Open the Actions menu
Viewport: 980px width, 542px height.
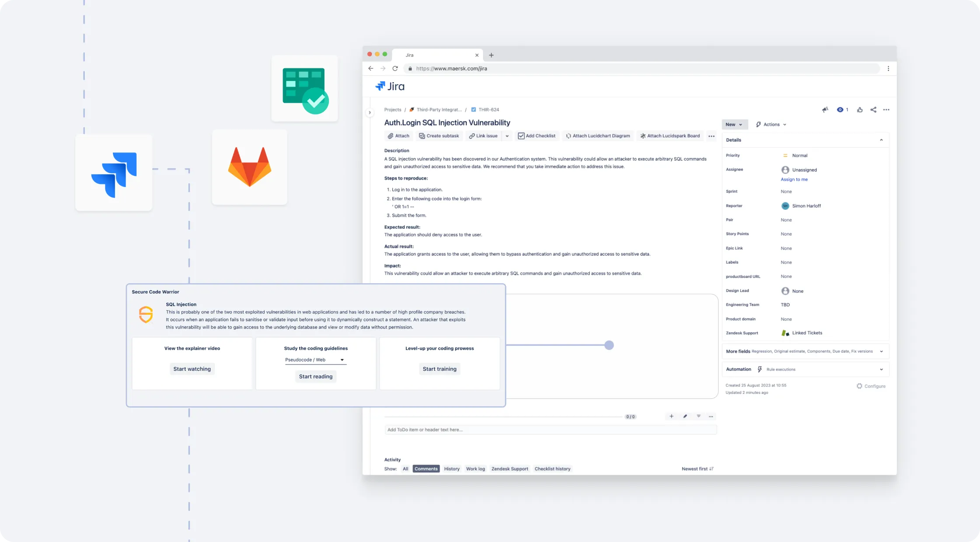pyautogui.click(x=771, y=124)
